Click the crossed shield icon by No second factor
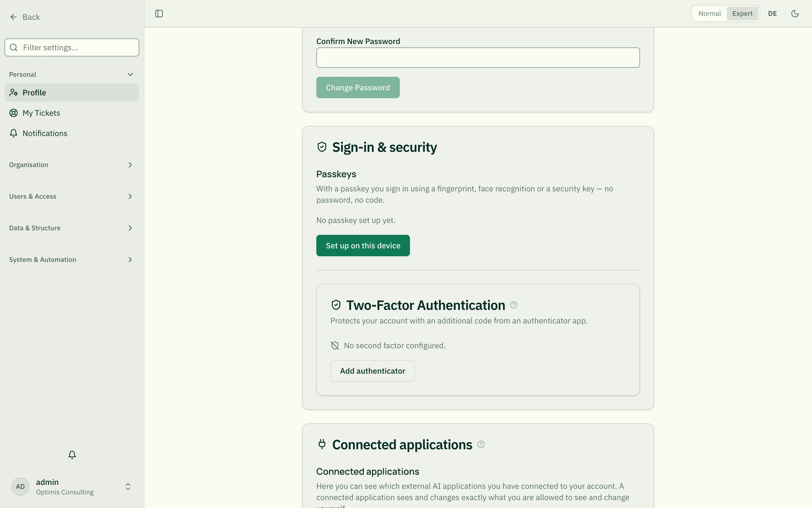The width and height of the screenshot is (812, 508). 335,345
